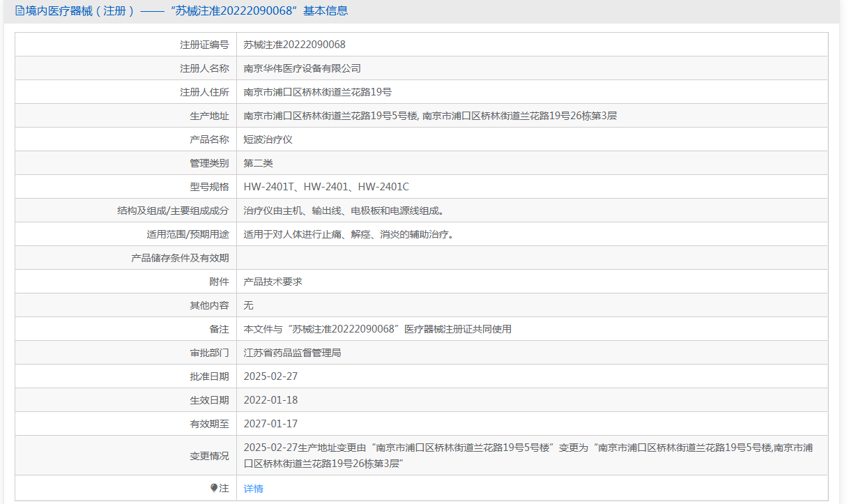The image size is (856, 504).
Task: Select model specification HW-2401T、HW-2401、HW-2401C
Action: (327, 187)
